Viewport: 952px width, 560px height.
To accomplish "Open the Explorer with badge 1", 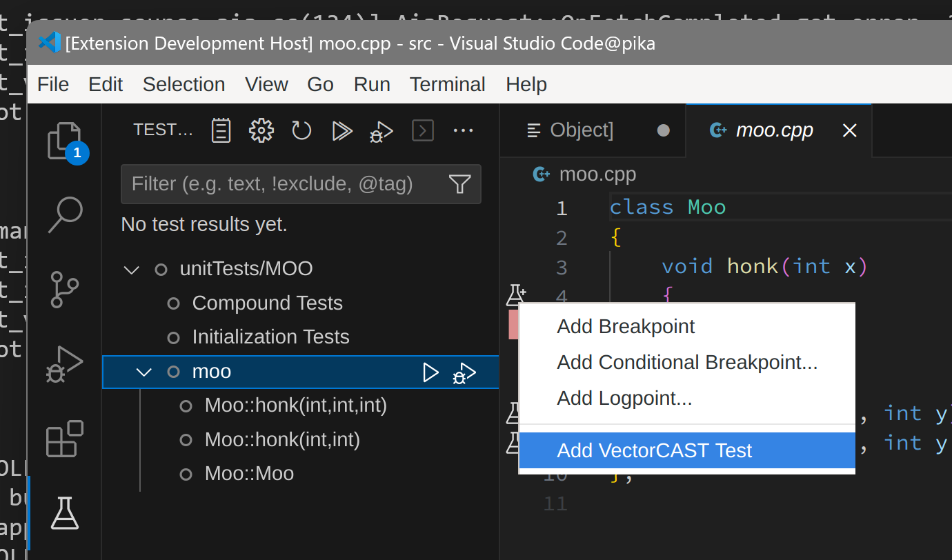I will click(64, 141).
